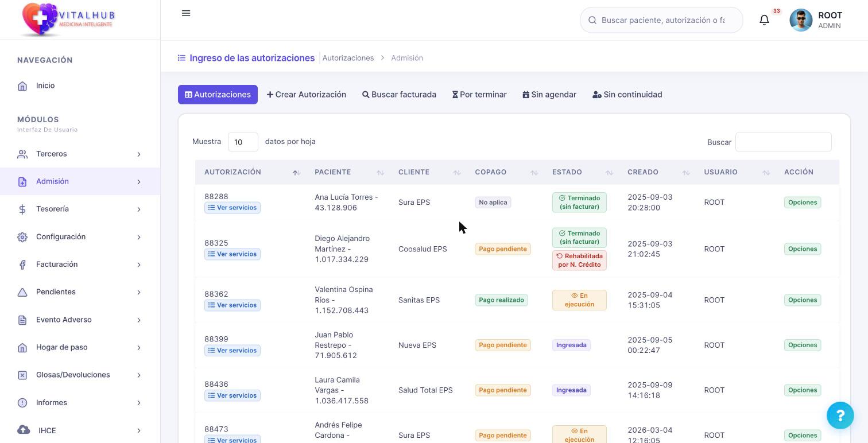Open the blue help question-mark button
Screen dimensions: 868x443
[x=840, y=415]
